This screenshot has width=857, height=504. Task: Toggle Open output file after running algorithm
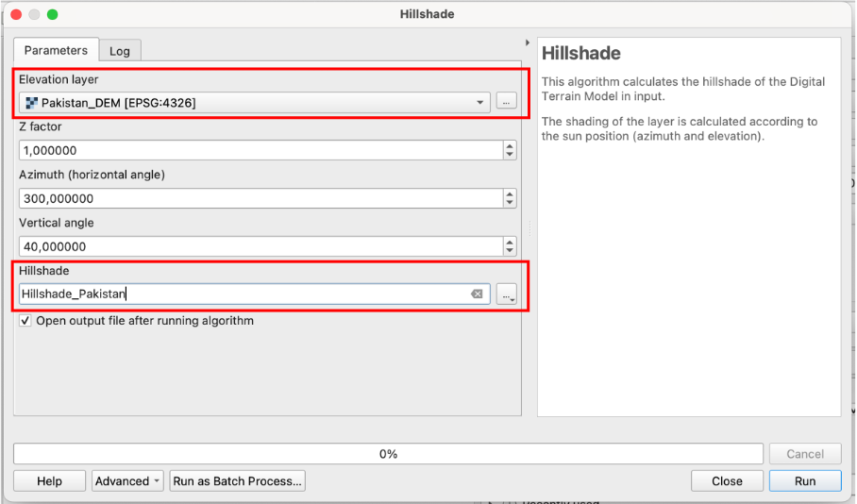click(x=25, y=321)
